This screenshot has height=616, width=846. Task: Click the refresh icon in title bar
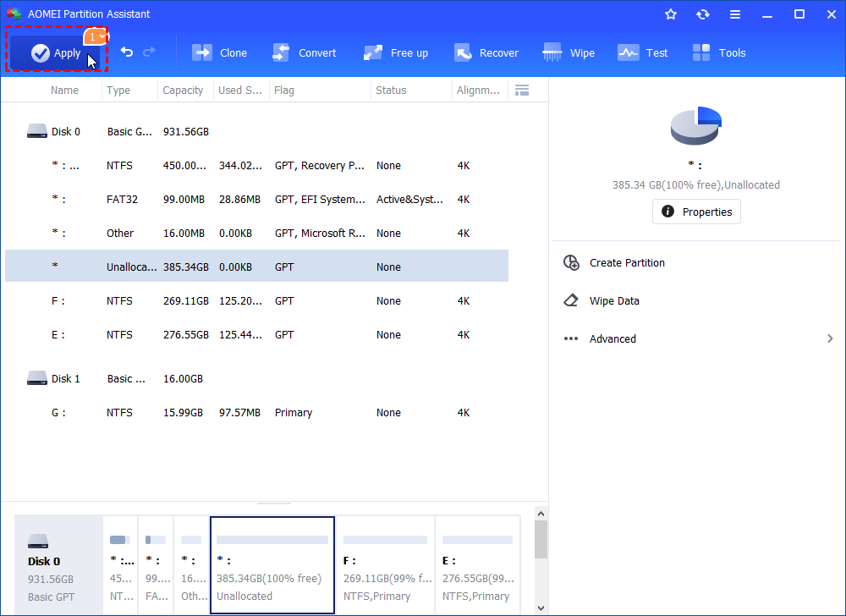pos(702,14)
